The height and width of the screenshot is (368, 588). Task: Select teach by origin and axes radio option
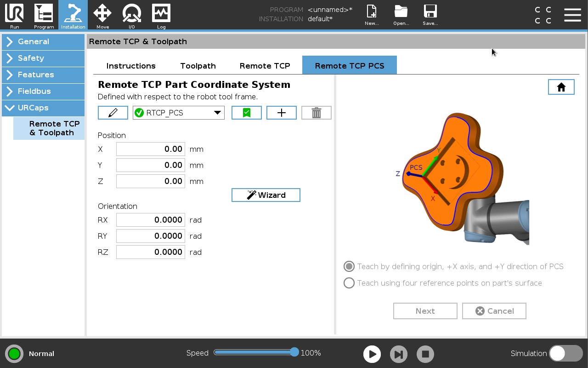coord(349,266)
